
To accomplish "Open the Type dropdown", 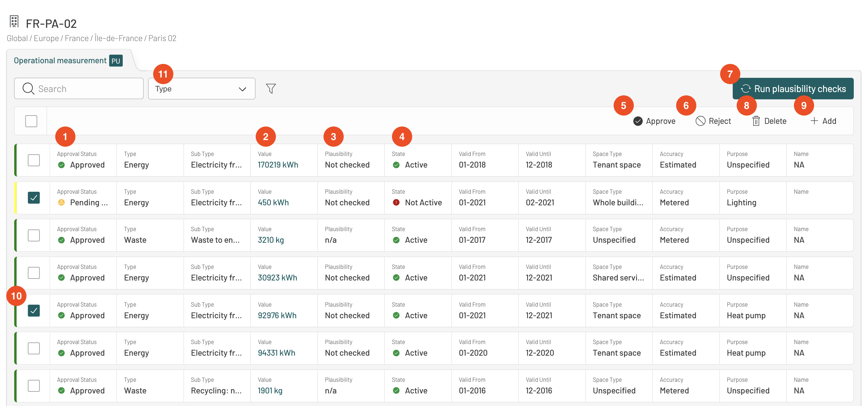I will pyautogui.click(x=201, y=89).
